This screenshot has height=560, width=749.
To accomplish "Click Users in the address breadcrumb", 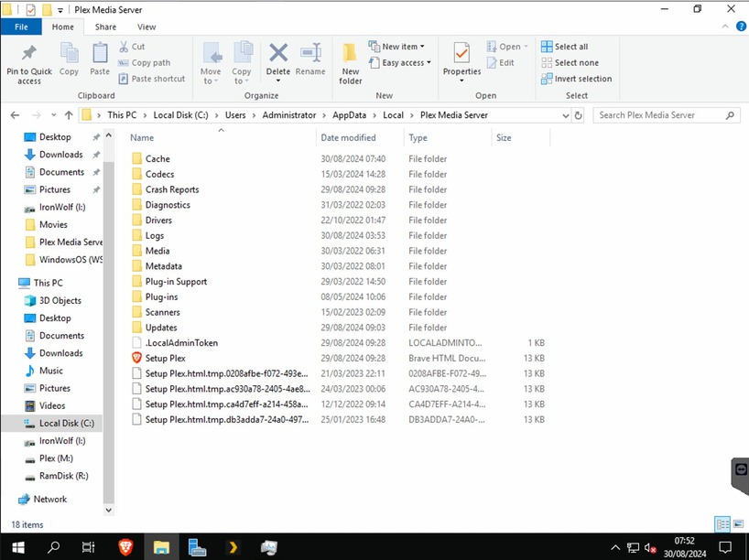I will (x=235, y=115).
